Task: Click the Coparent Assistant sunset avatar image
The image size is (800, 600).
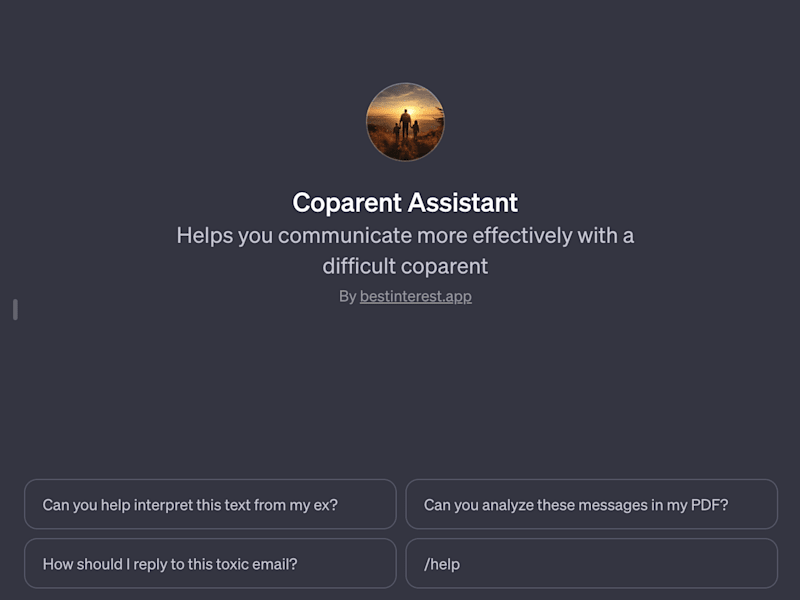Action: click(405, 122)
